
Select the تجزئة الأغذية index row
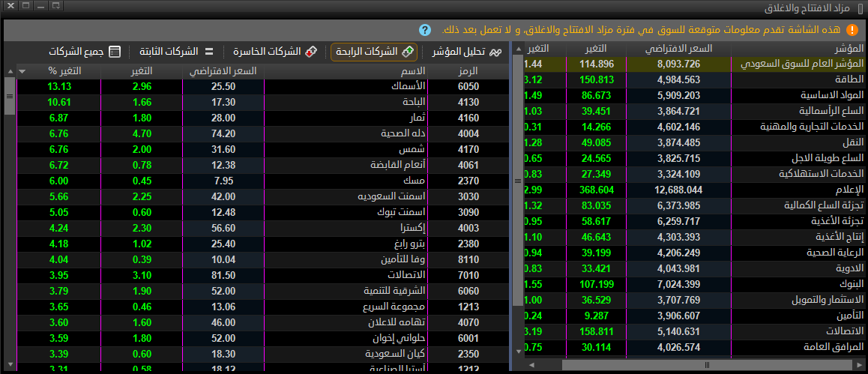click(694, 221)
